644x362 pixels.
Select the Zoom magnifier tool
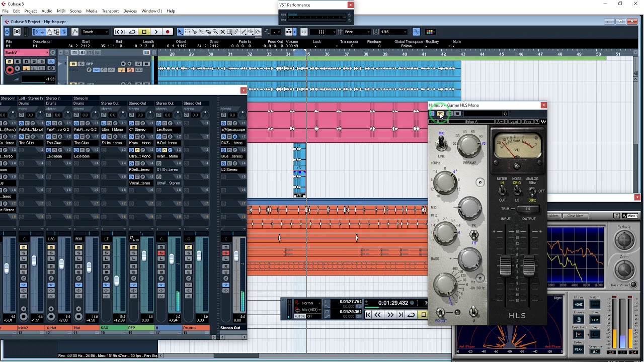[215, 32]
